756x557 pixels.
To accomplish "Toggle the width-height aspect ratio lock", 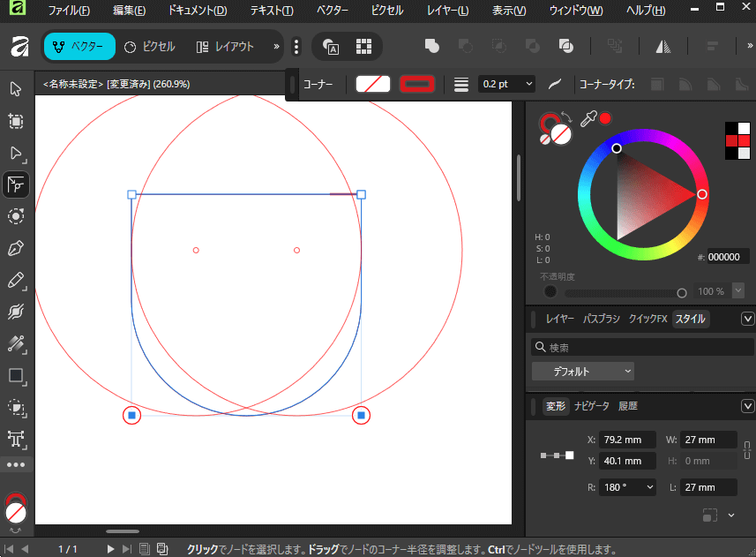I will tap(746, 449).
